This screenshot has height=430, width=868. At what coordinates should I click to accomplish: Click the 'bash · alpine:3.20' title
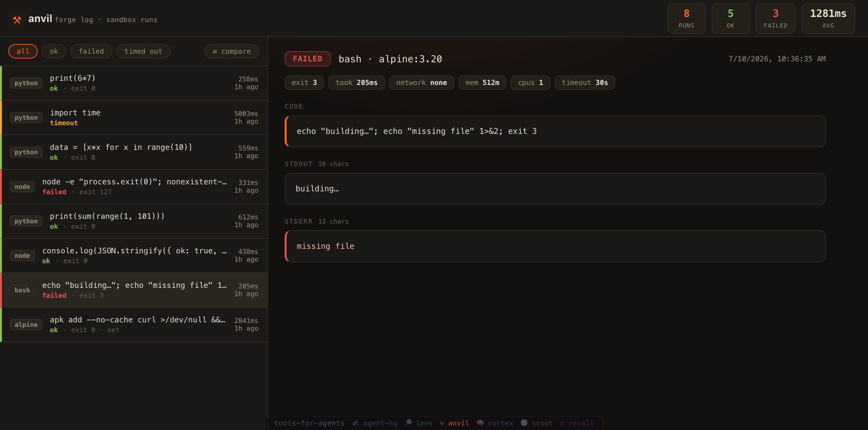[390, 59]
